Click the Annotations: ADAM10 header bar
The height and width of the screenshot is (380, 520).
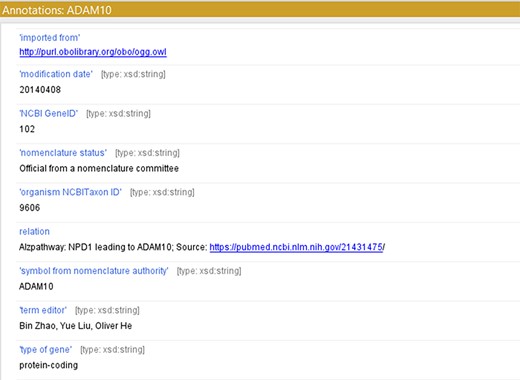pos(260,10)
